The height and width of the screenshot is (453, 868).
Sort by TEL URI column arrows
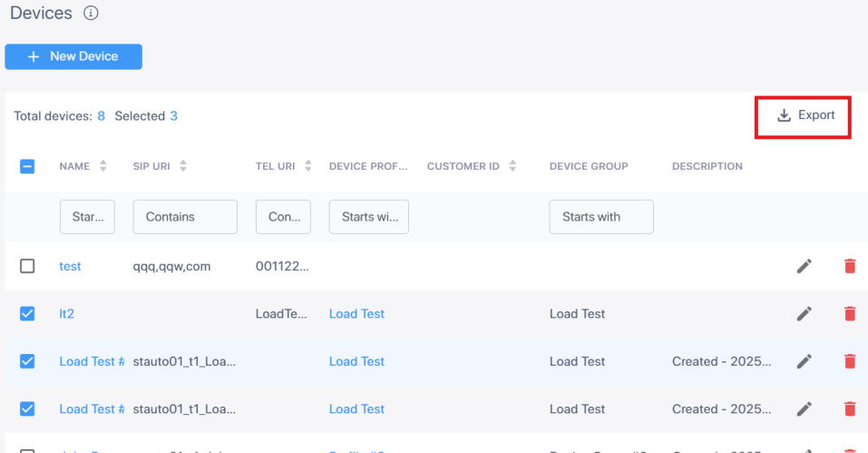coord(307,166)
